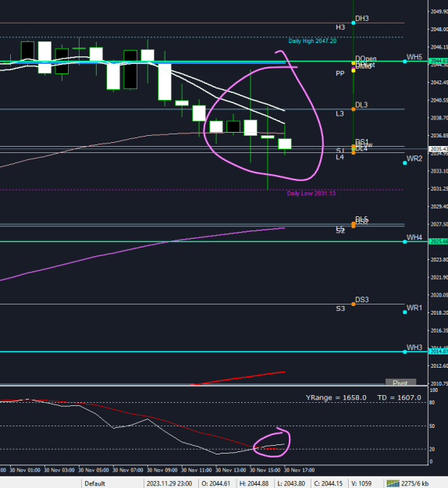Image resolution: width=448 pixels, height=488 pixels.
Task: Select the H3 level label
Action: pos(340,27)
